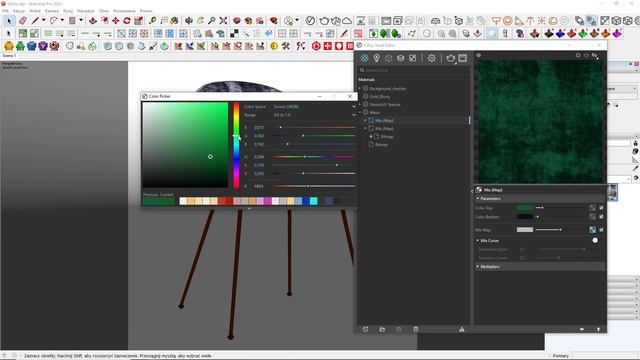The image size is (640, 360).
Task: Close the Color Picker dialog
Action: click(x=350, y=96)
